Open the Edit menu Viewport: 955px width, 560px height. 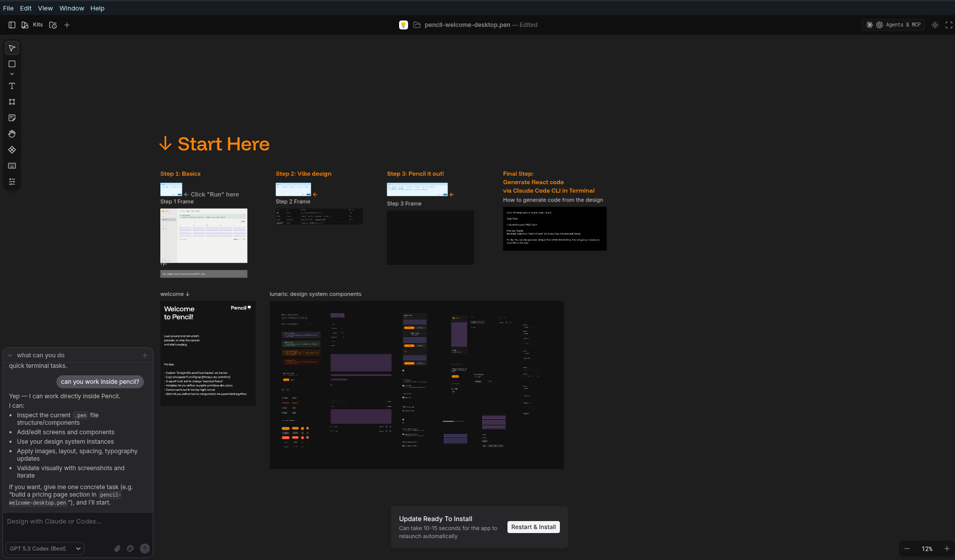pyautogui.click(x=25, y=8)
